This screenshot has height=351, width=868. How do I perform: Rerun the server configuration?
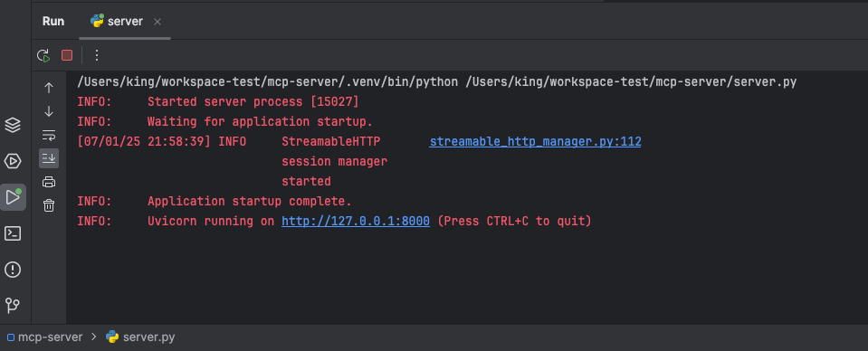pos(43,55)
